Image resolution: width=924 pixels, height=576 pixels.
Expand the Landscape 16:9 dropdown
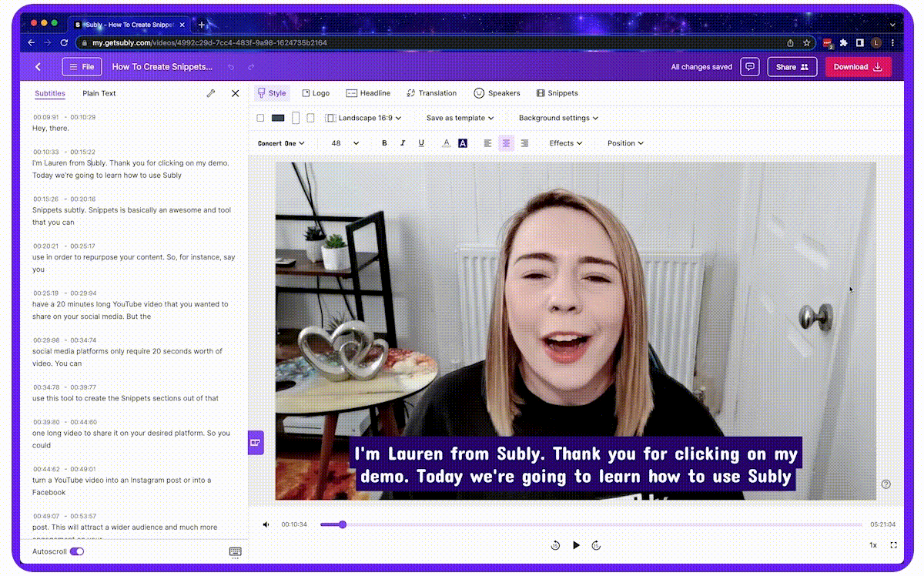click(x=363, y=118)
